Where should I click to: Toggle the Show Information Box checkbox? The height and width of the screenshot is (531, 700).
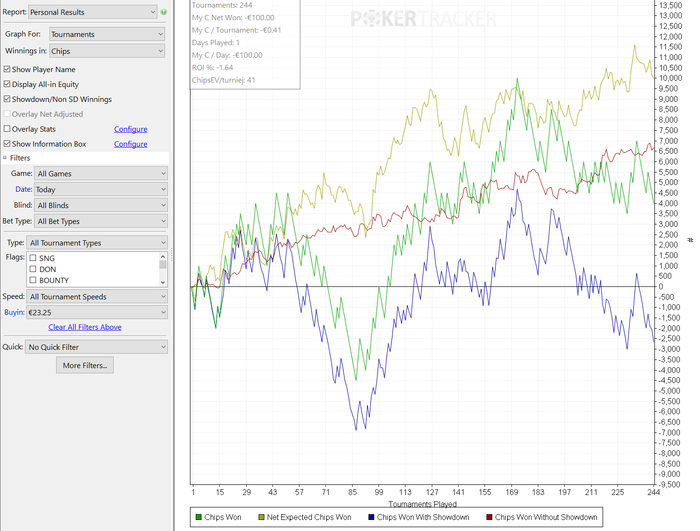tap(7, 144)
